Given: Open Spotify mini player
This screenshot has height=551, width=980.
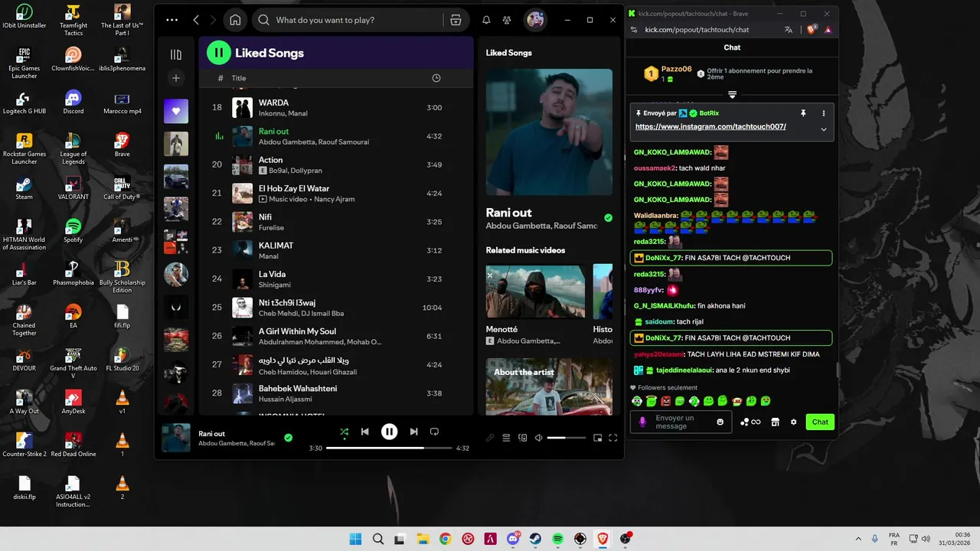Looking at the screenshot, I should (598, 438).
